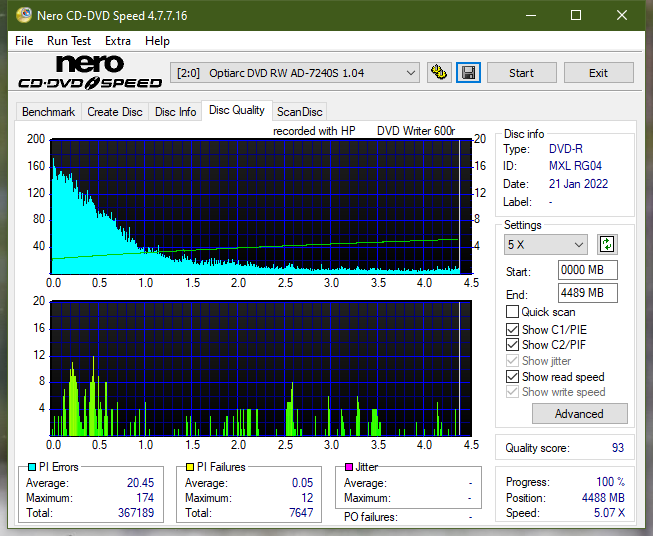Click the disc ID MXL RG04
The width and height of the screenshot is (653, 536).
[575, 166]
